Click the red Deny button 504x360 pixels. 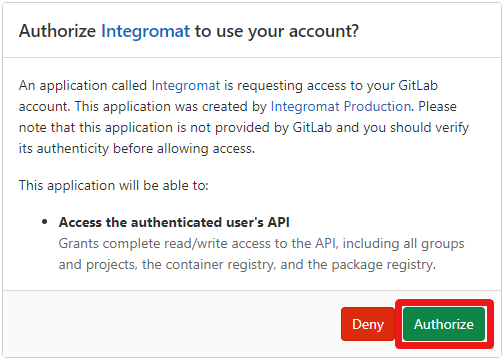point(368,324)
